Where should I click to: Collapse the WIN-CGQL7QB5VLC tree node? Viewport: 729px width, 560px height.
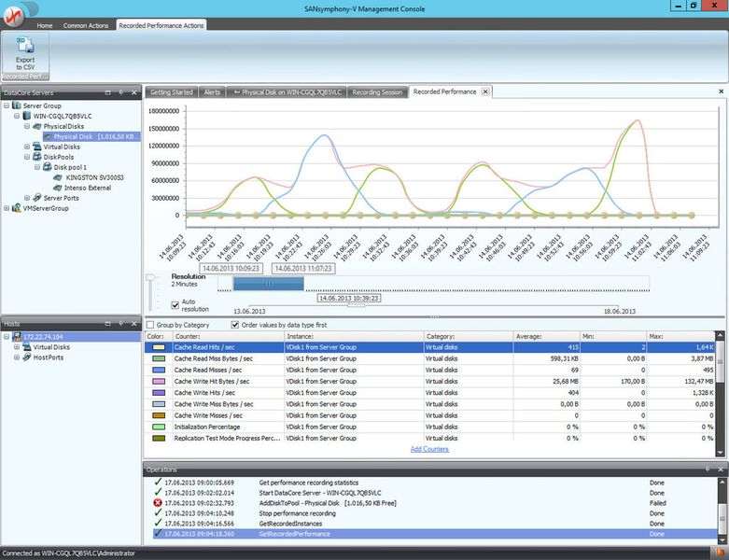[x=17, y=116]
